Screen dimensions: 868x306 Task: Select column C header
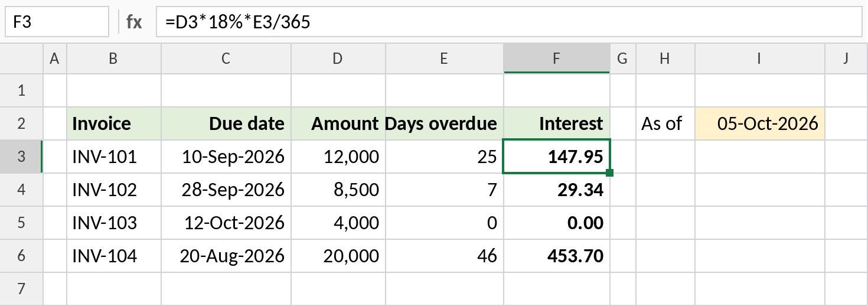[x=226, y=58]
